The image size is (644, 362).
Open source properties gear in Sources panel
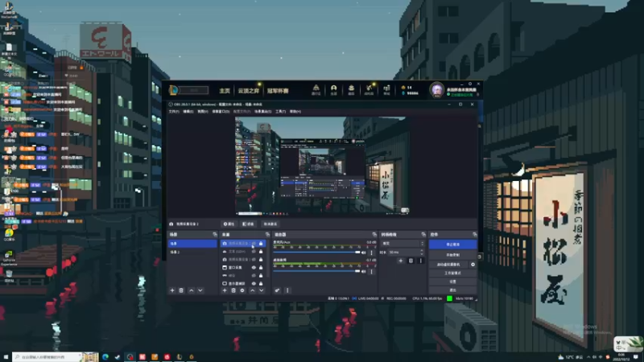pyautogui.click(x=242, y=290)
